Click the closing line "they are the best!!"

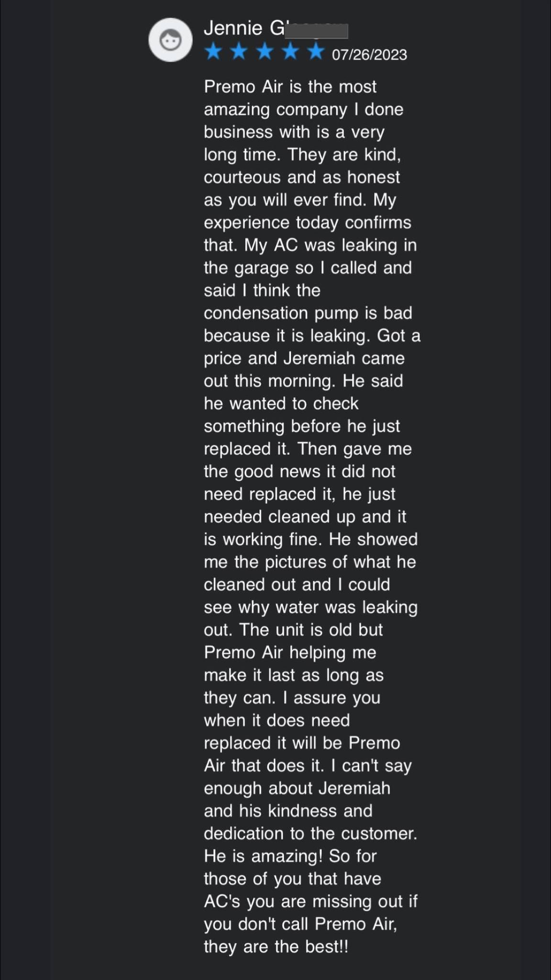[276, 947]
